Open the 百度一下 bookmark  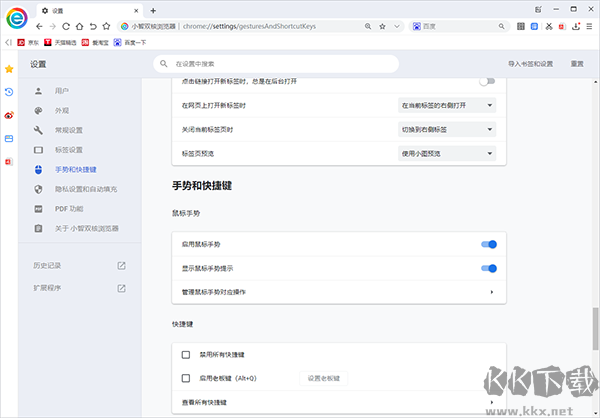130,42
